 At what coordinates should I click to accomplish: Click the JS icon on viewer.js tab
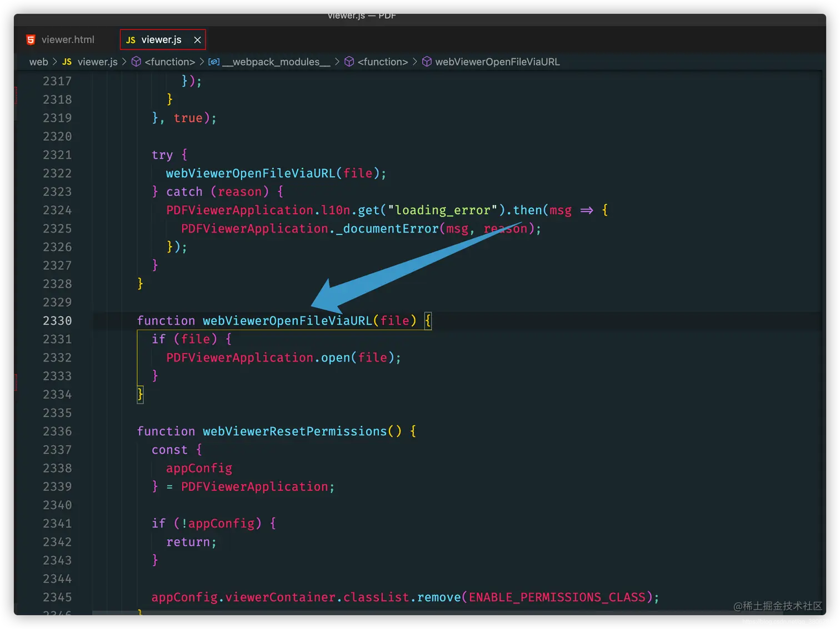[x=131, y=40]
